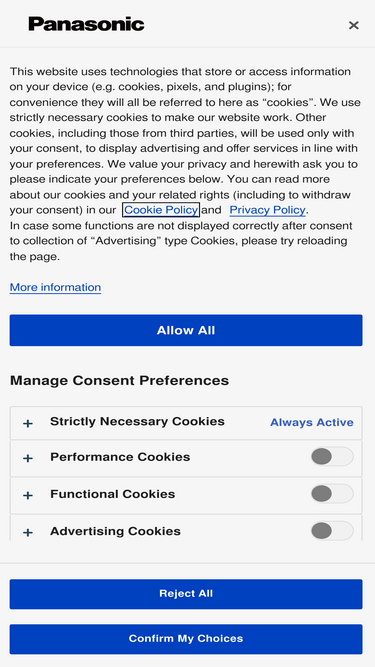Click the Reject All button

(x=186, y=594)
